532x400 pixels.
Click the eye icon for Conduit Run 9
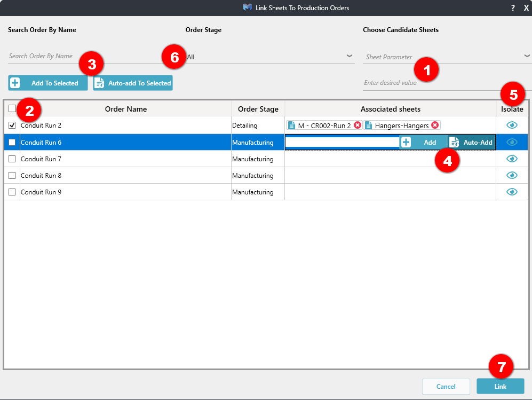(512, 192)
